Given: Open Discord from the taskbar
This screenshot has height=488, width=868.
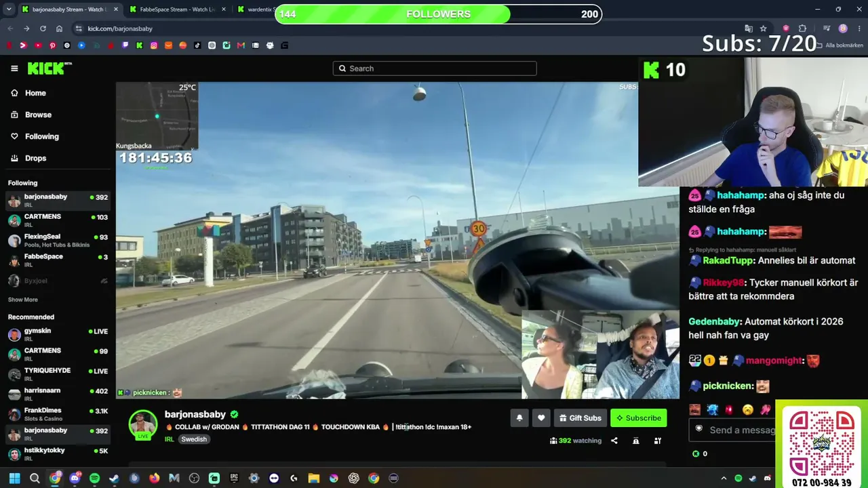Looking at the screenshot, I should click(75, 478).
